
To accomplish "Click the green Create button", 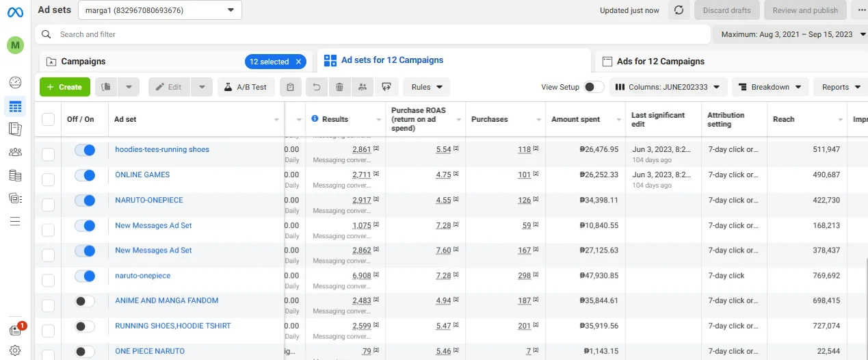I will tap(65, 87).
